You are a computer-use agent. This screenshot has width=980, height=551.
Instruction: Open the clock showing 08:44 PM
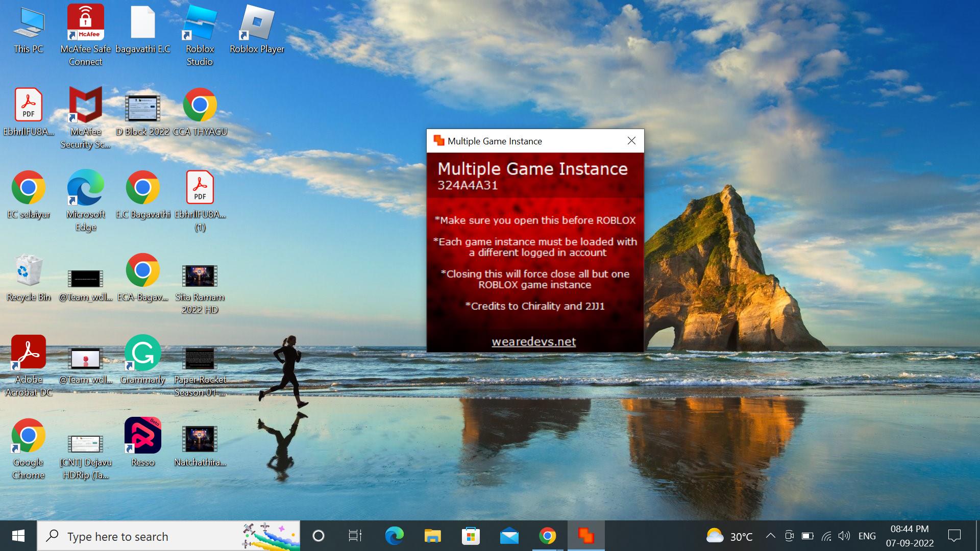[x=910, y=536]
